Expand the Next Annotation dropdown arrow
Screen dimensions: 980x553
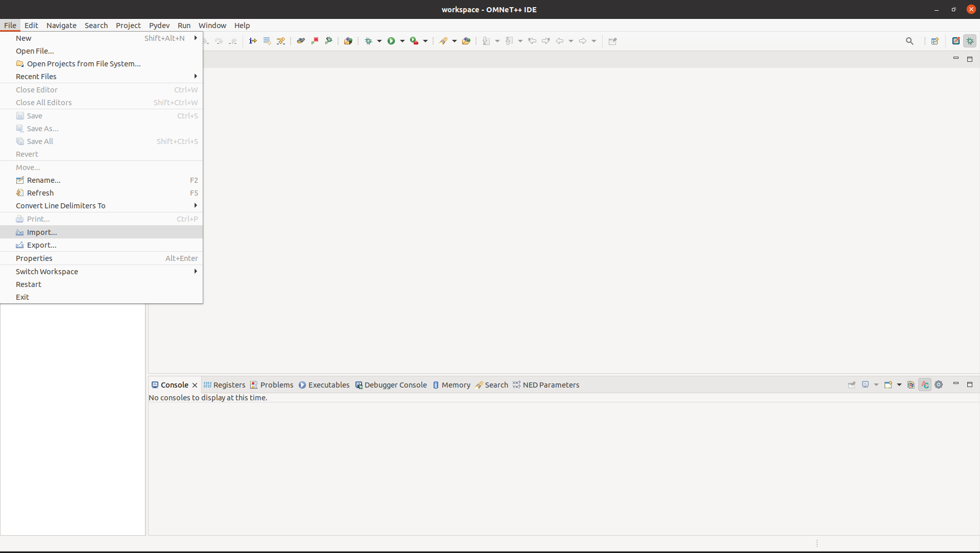pos(497,41)
